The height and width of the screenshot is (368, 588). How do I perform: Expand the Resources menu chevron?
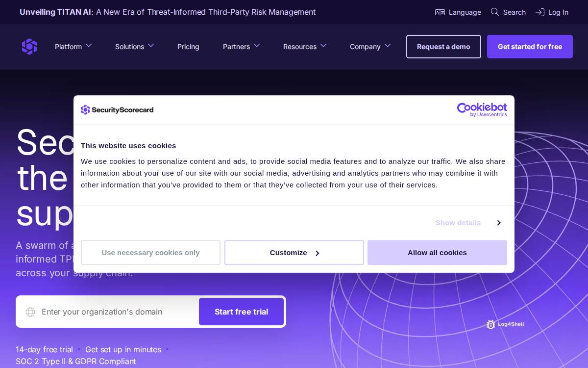coord(323,46)
